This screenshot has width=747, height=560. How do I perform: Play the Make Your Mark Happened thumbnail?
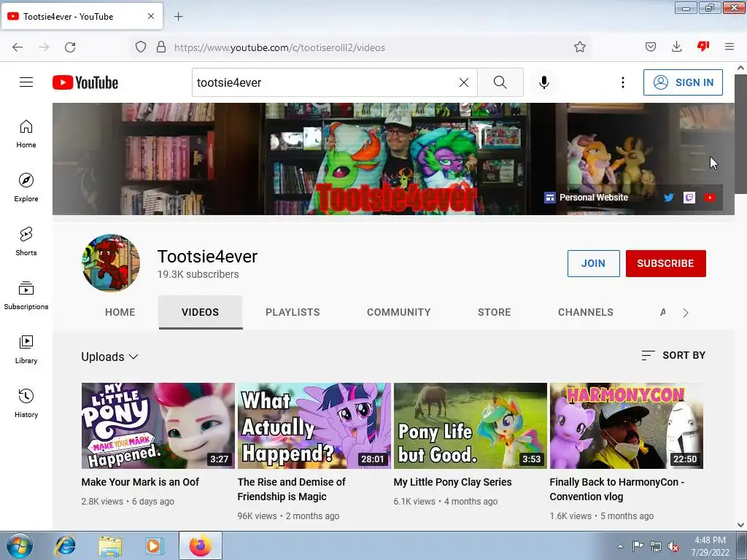click(158, 426)
